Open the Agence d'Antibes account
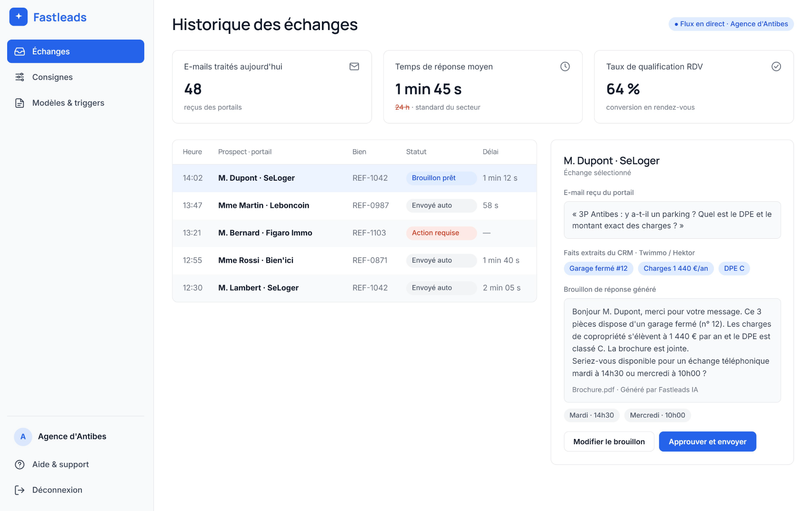The width and height of the screenshot is (812, 511). point(76,437)
